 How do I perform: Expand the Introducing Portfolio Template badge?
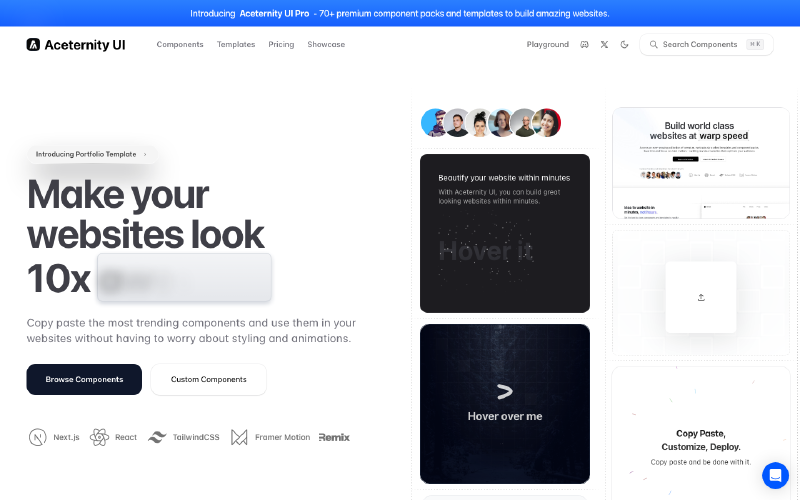click(91, 154)
